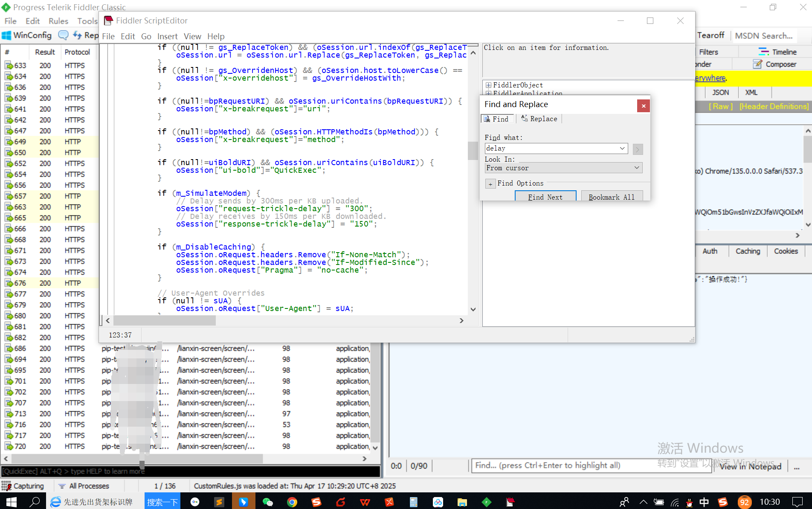
Task: Click the Header Definitions link
Action: click(774, 106)
